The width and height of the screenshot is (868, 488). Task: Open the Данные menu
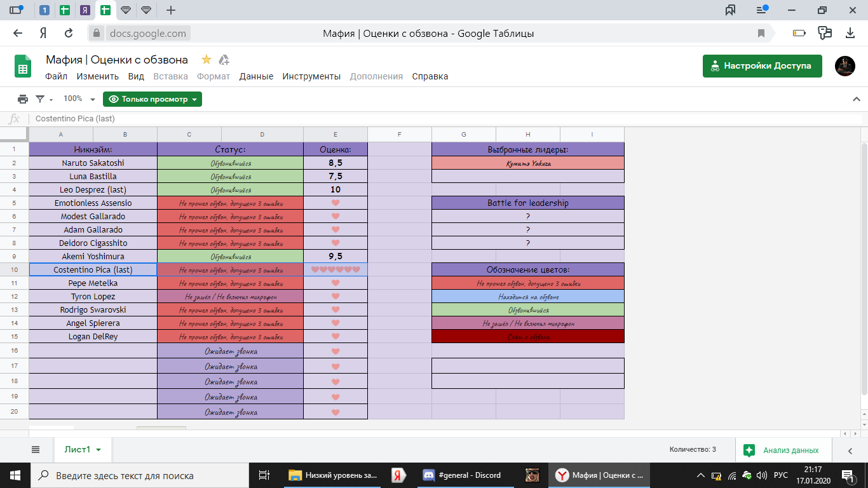256,76
